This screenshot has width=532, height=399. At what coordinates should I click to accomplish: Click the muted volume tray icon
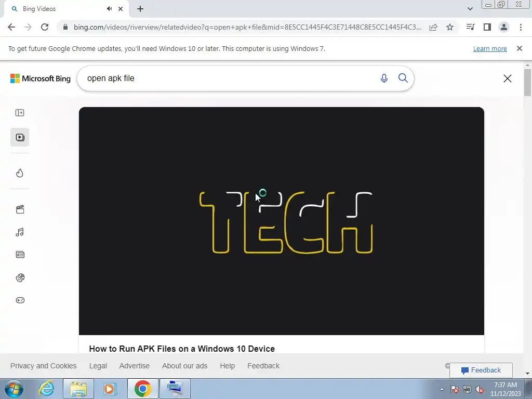pos(480,389)
